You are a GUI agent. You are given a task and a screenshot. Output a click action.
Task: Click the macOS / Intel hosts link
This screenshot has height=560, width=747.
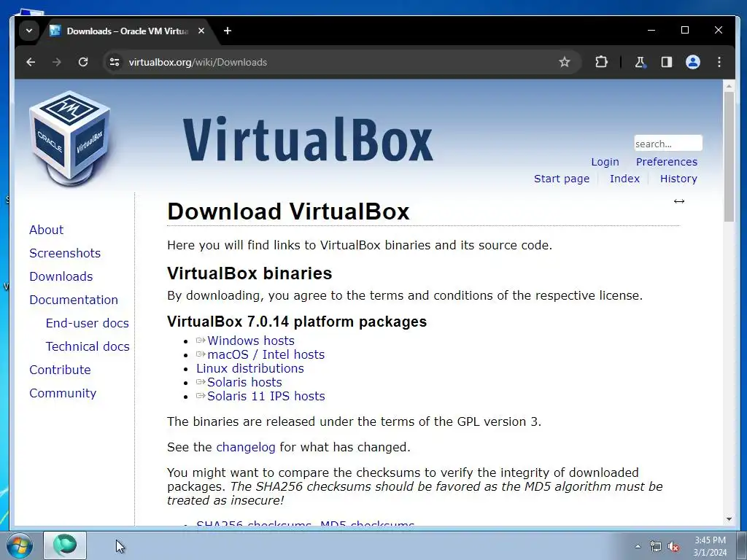[x=266, y=354]
